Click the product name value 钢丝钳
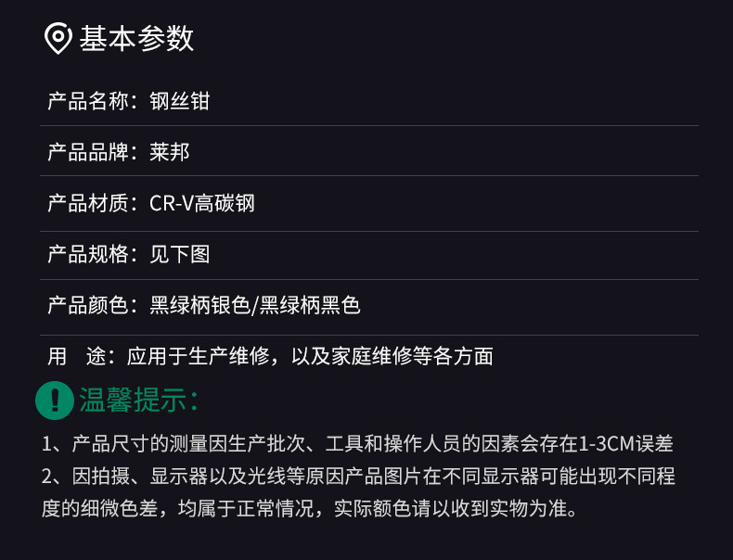This screenshot has width=733, height=560. click(180, 101)
